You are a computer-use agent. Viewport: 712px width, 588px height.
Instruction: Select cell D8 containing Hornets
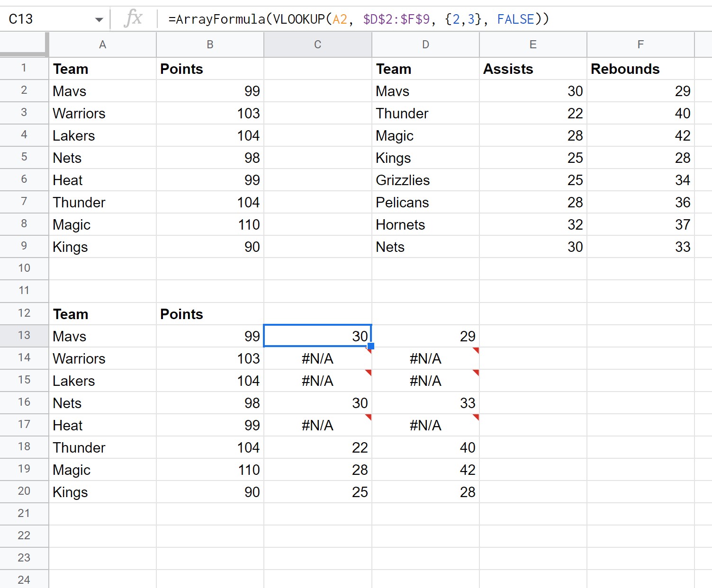click(x=425, y=224)
